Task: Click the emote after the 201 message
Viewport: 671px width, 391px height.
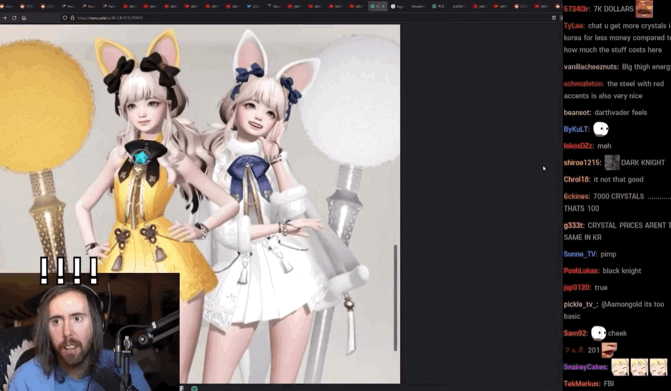Action: click(609, 350)
